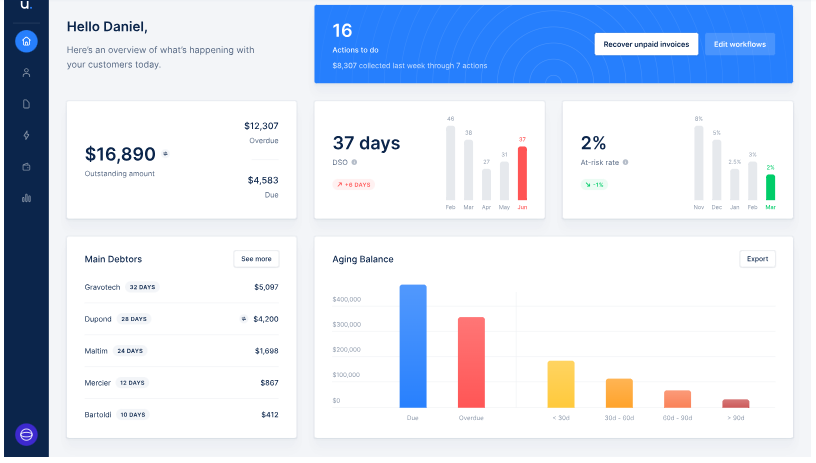This screenshot has width=816, height=463.
Task: Click the blue Due bar in Aging Balance
Action: click(x=413, y=346)
